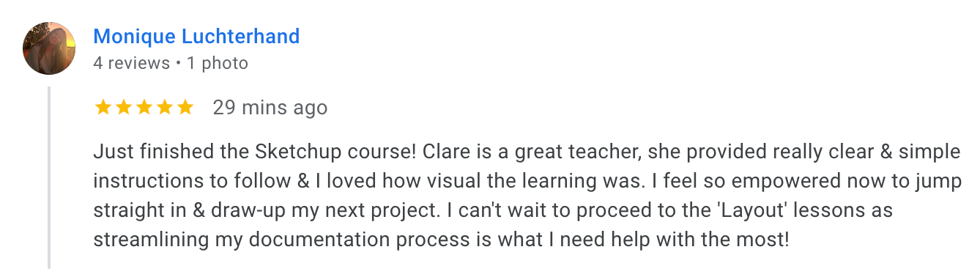
Task: View the reviewer's 4 reviews
Action: (x=131, y=64)
